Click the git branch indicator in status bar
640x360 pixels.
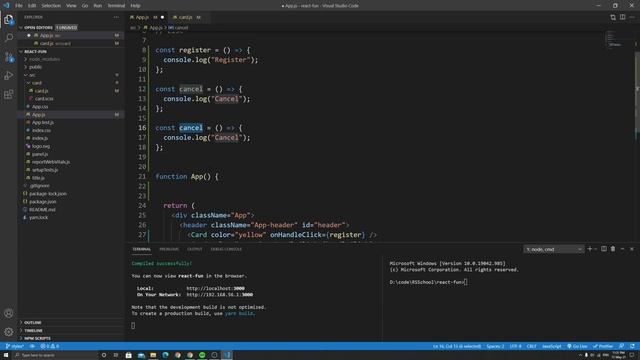15,346
